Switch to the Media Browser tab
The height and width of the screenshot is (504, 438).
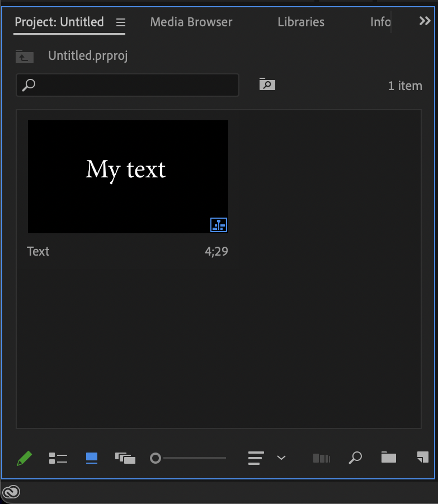191,22
